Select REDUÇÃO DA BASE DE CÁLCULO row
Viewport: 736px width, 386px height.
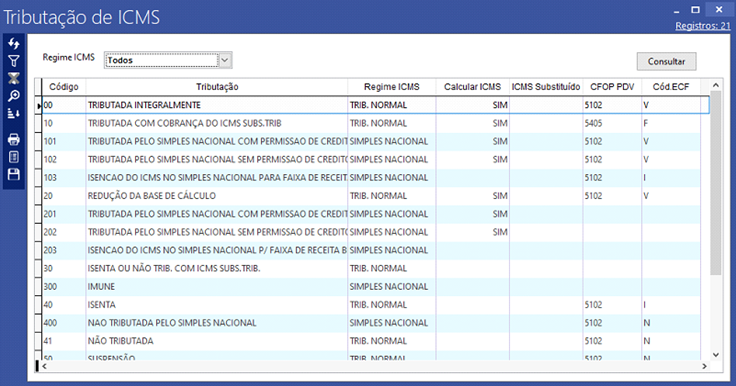(371, 196)
